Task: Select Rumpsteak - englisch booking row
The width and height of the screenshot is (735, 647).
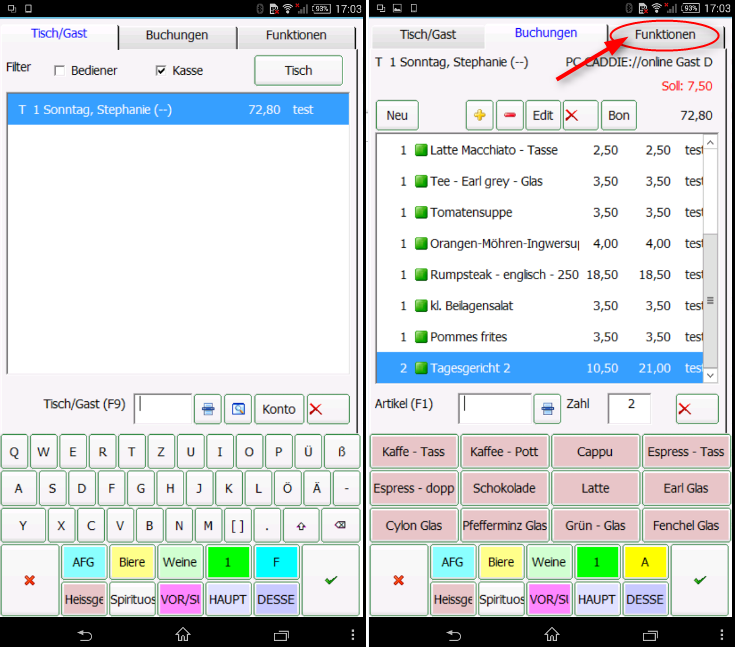Action: point(540,275)
